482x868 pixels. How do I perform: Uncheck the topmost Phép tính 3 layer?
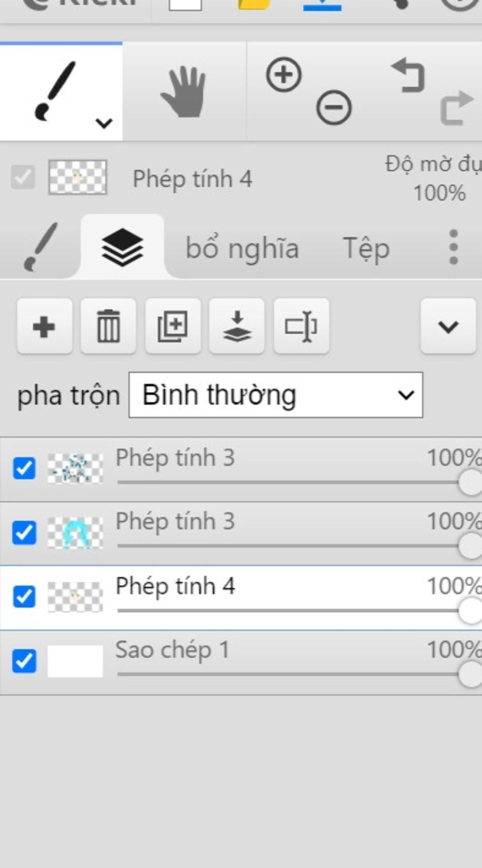tap(24, 468)
